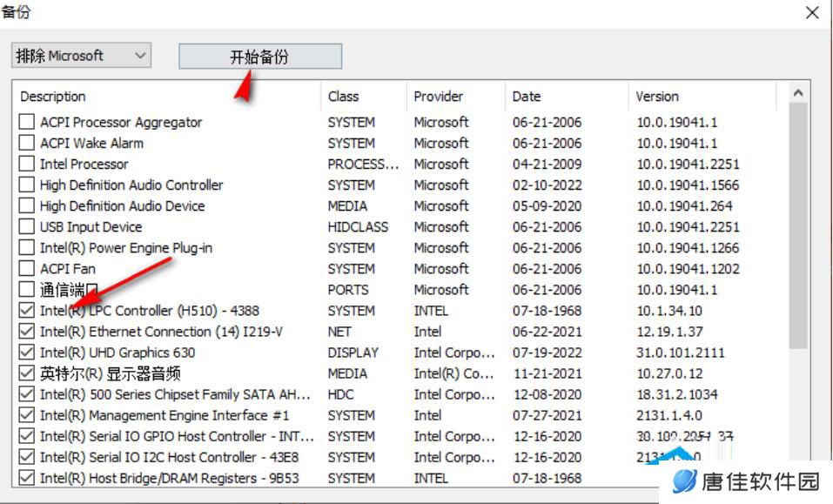Uncheck Intel(R) LPC Controller (H510) checkbox

click(27, 310)
